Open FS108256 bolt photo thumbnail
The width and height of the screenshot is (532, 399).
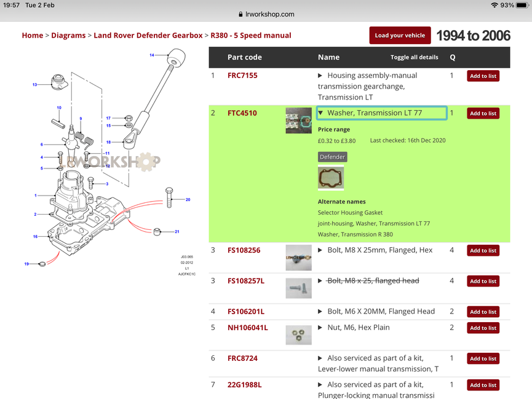[x=298, y=258]
